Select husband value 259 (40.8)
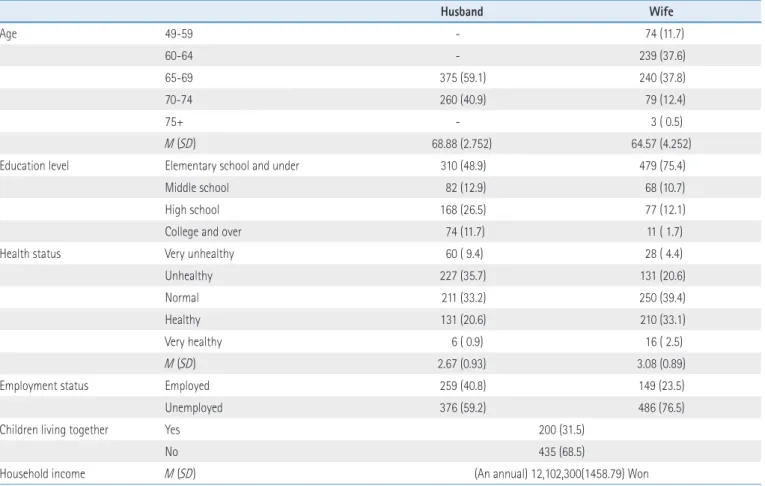765x486 pixels. point(463,385)
